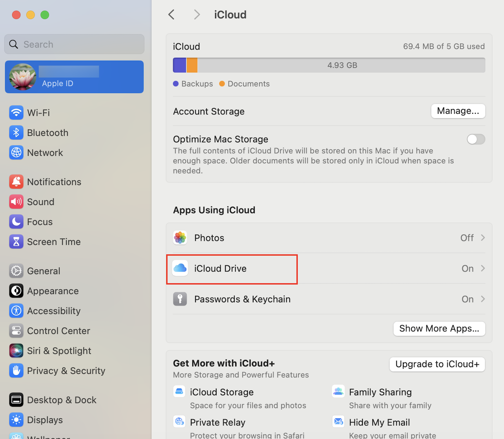Click the 'iCloud Storage' feature title
The width and height of the screenshot is (504, 439).
coord(222,392)
